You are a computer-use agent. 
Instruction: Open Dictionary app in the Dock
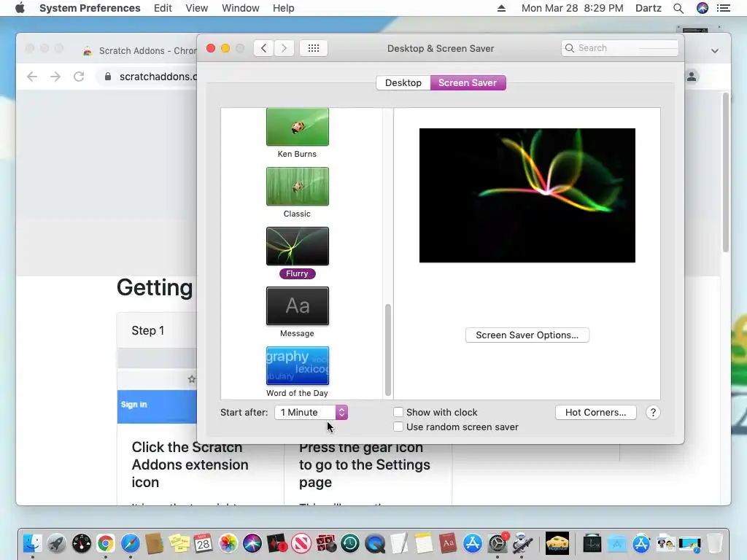[449, 542]
